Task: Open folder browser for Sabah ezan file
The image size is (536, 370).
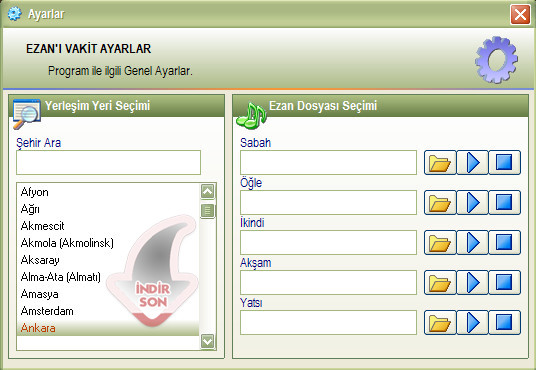Action: [440, 162]
